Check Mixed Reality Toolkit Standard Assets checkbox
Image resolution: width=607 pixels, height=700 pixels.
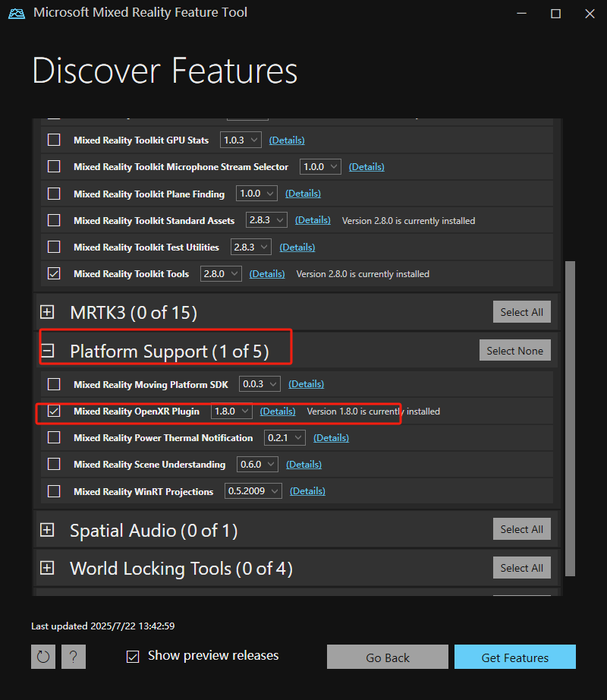[54, 220]
